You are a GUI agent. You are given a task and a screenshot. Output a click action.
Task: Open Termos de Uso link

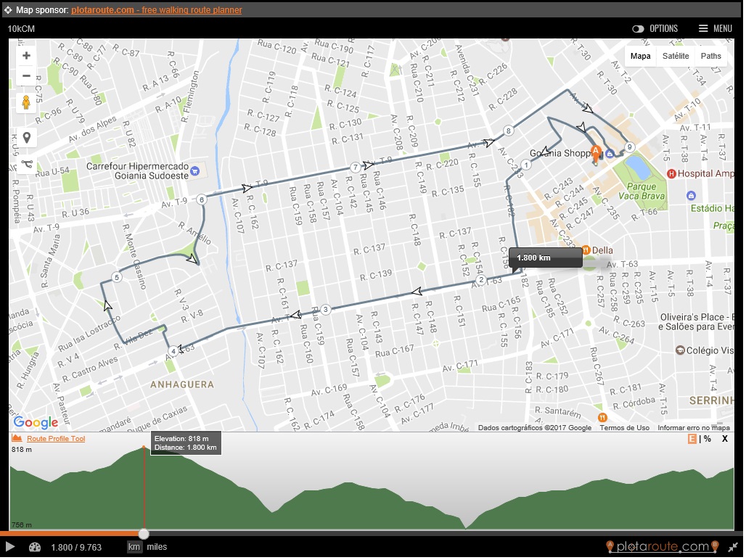point(624,428)
